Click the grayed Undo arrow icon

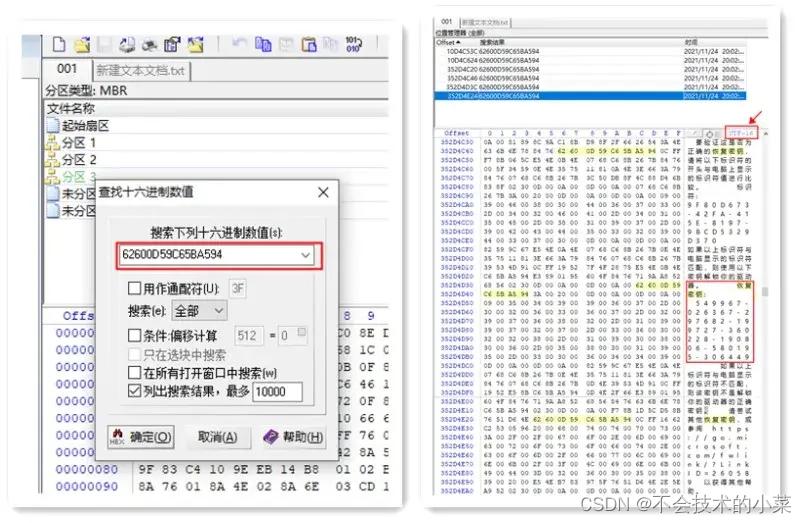pyautogui.click(x=239, y=44)
